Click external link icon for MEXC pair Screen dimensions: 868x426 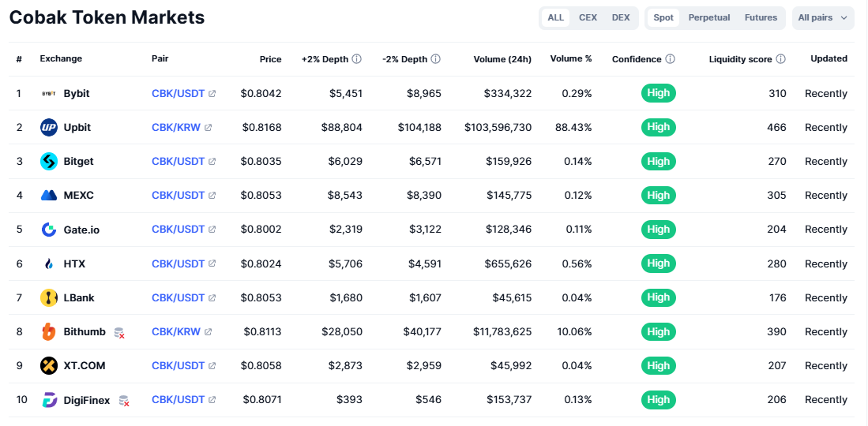point(212,196)
